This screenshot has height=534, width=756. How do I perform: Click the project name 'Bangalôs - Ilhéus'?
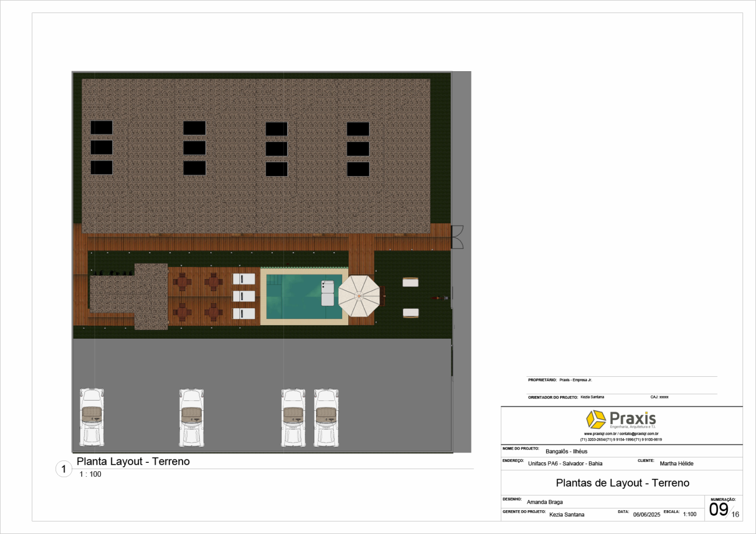coord(567,451)
